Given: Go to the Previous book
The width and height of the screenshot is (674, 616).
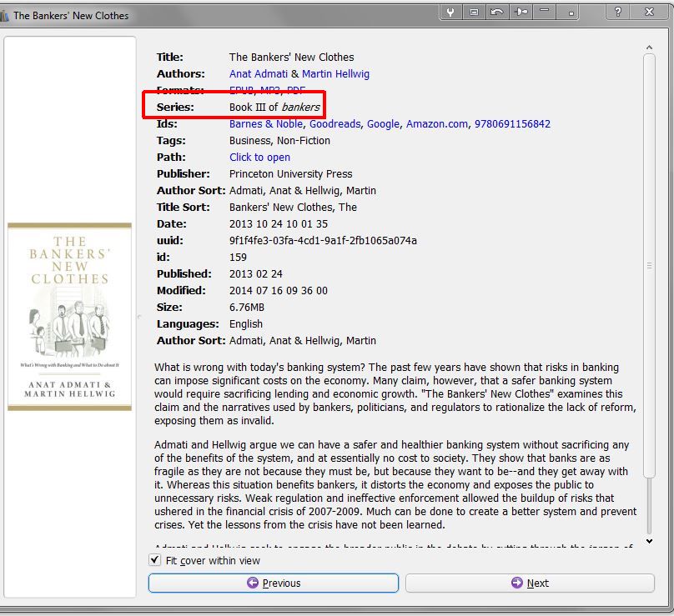Looking at the screenshot, I should (x=274, y=583).
